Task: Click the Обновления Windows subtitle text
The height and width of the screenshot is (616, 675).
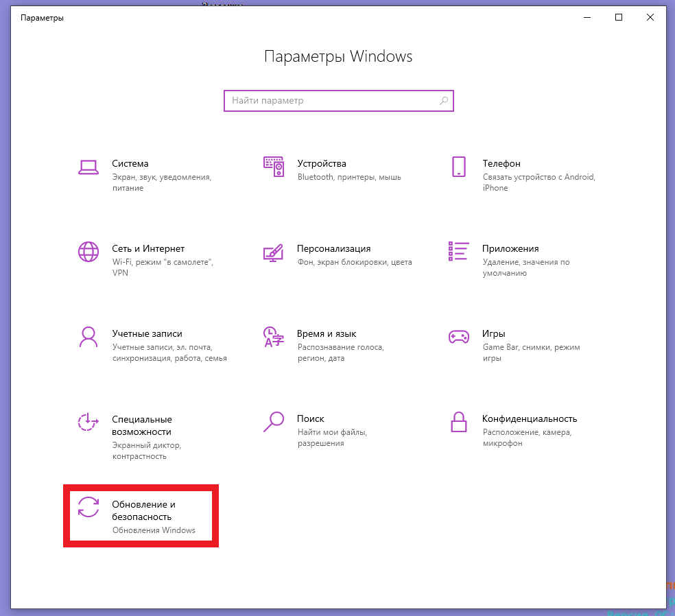Action: click(154, 530)
